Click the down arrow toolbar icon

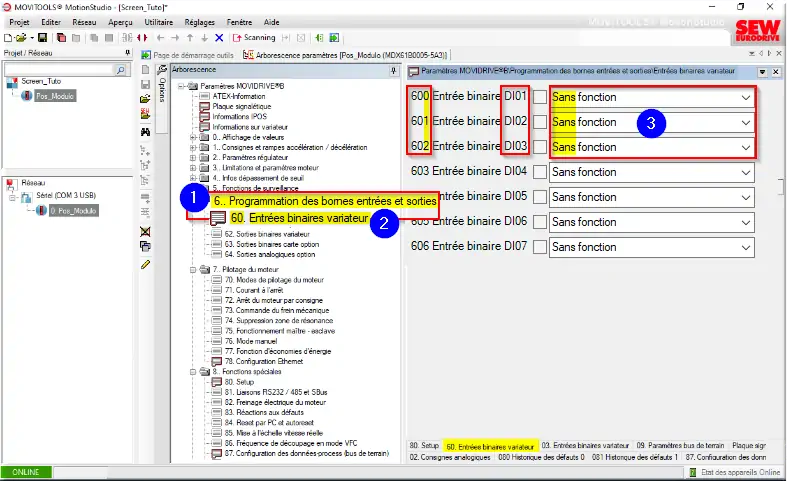coord(204,38)
